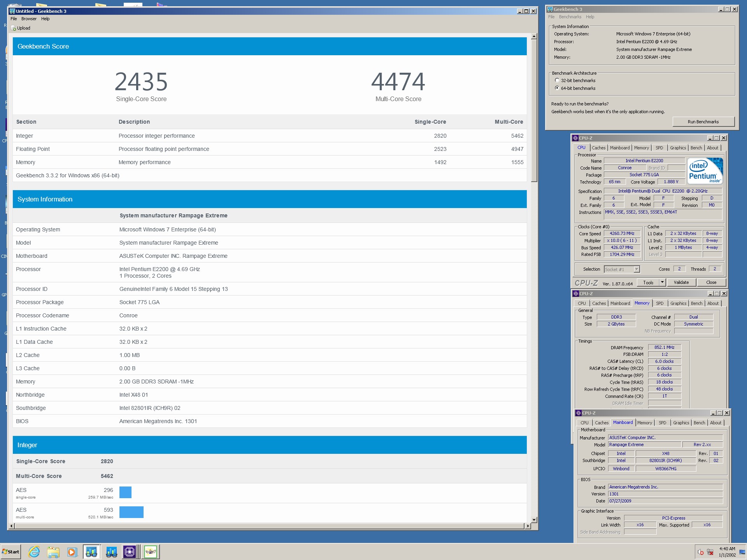Screen dimensions: 747x560
Task: Click the Floating Point row label
Action: pos(33,149)
